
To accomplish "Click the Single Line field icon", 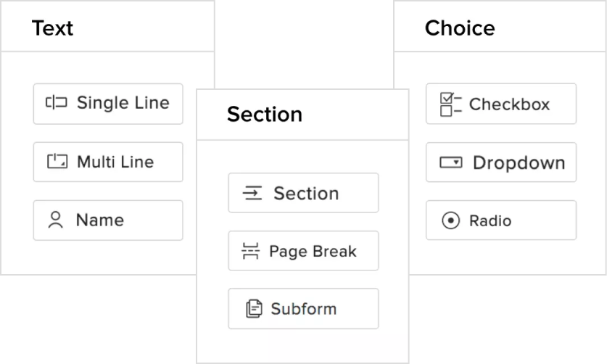I will (56, 103).
